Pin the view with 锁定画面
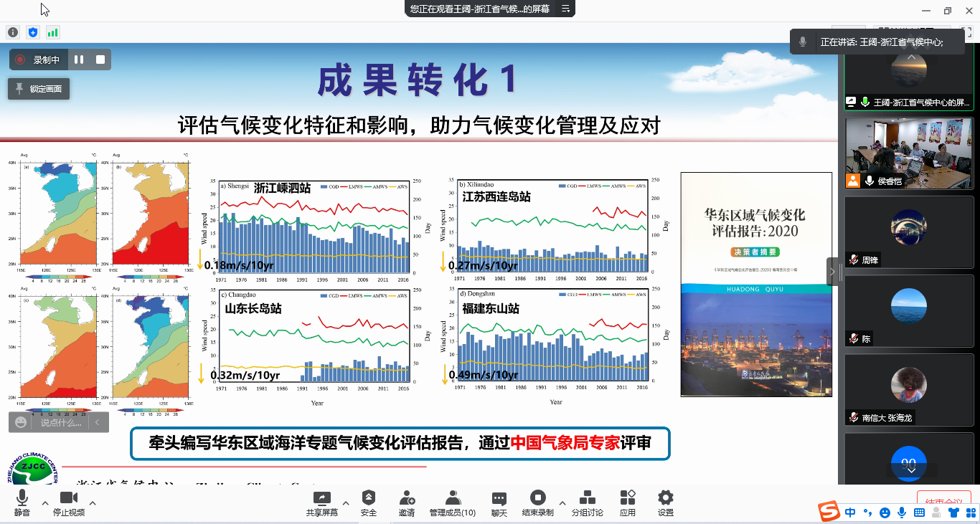980x524 pixels. coord(39,89)
